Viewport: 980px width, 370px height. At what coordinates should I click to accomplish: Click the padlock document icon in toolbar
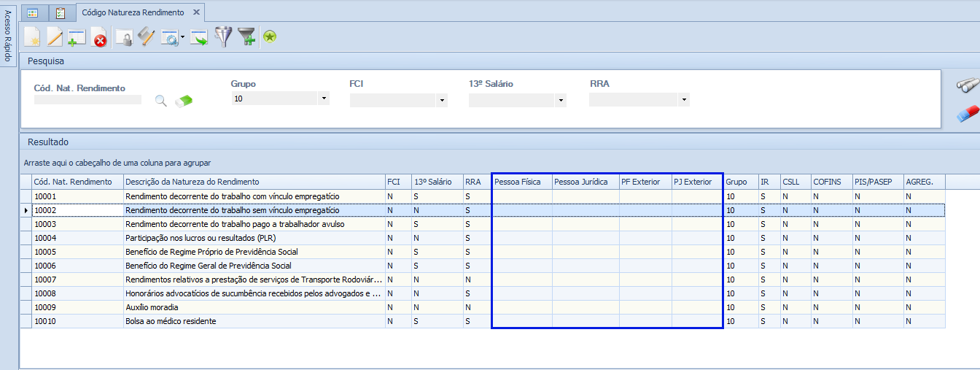point(124,37)
